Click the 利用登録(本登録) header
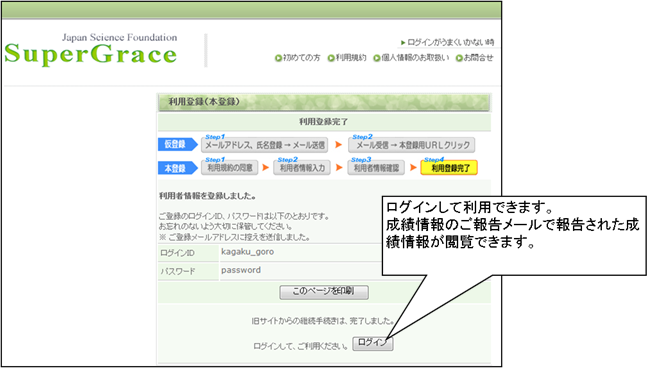This screenshot has height=368, width=650. pyautogui.click(x=324, y=102)
